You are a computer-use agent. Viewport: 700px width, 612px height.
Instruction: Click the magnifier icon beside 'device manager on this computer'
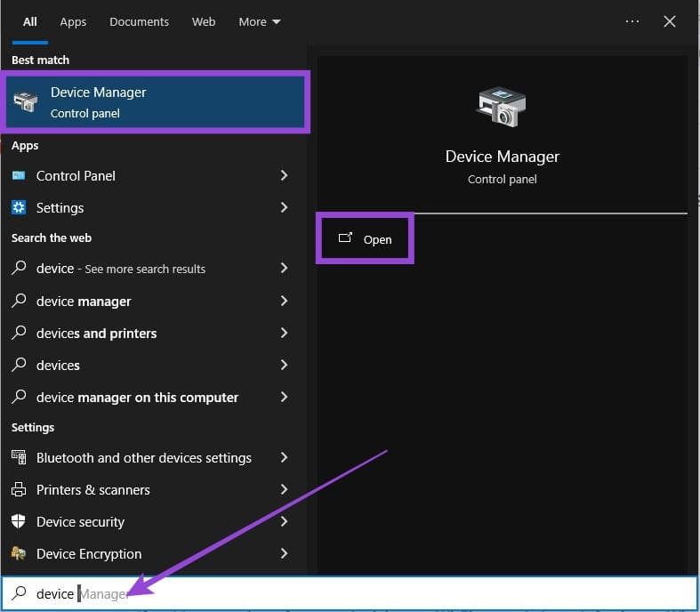point(19,397)
